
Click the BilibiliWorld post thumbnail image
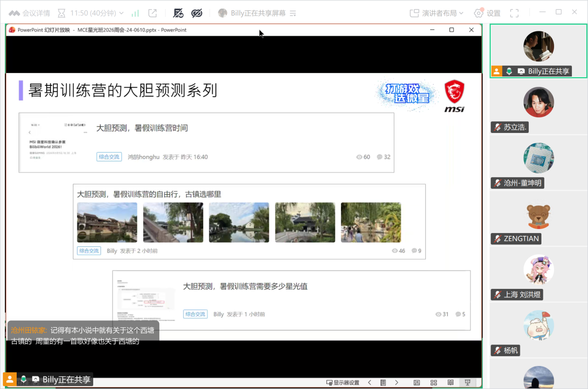tap(57, 141)
